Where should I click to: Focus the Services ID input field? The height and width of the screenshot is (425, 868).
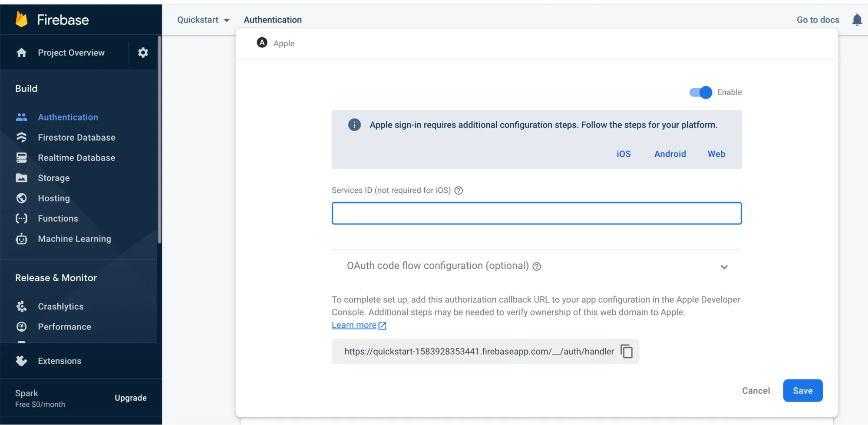[x=537, y=213]
